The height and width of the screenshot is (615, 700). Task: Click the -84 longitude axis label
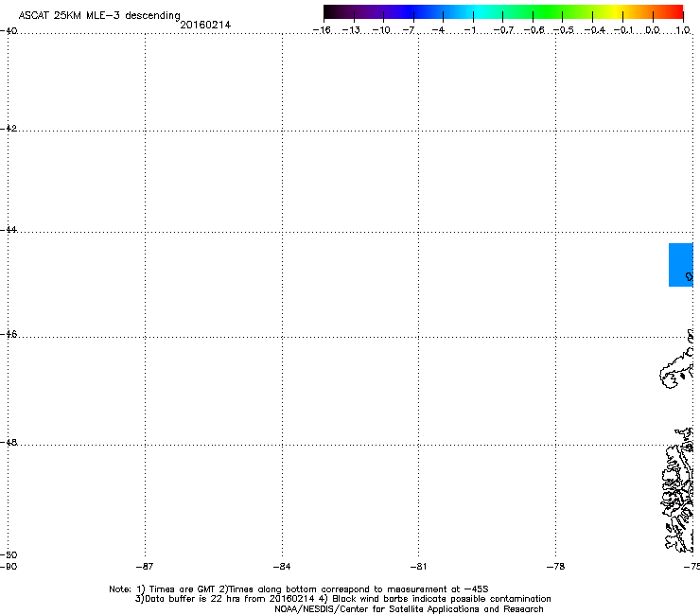pyautogui.click(x=282, y=567)
